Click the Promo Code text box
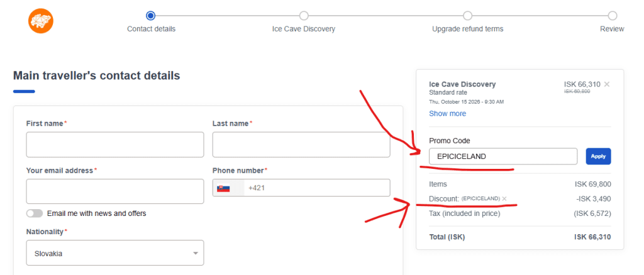The height and width of the screenshot is (275, 644). [x=503, y=156]
